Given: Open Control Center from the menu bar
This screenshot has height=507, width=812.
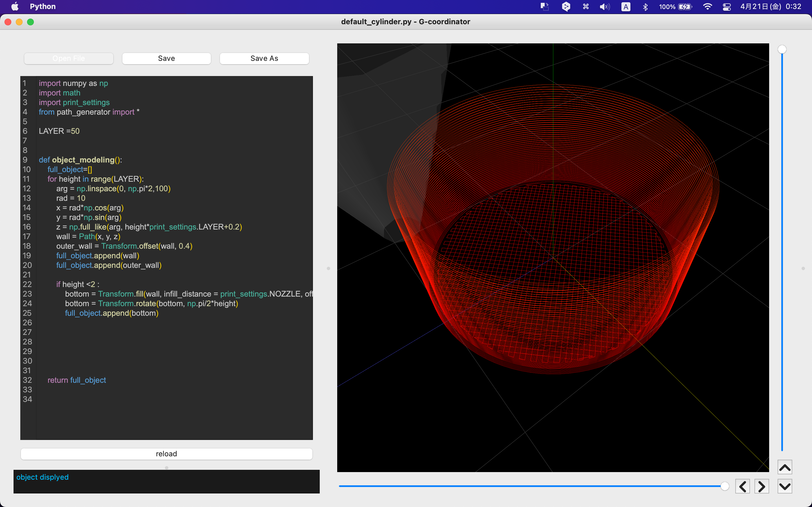Looking at the screenshot, I should pos(727,6).
